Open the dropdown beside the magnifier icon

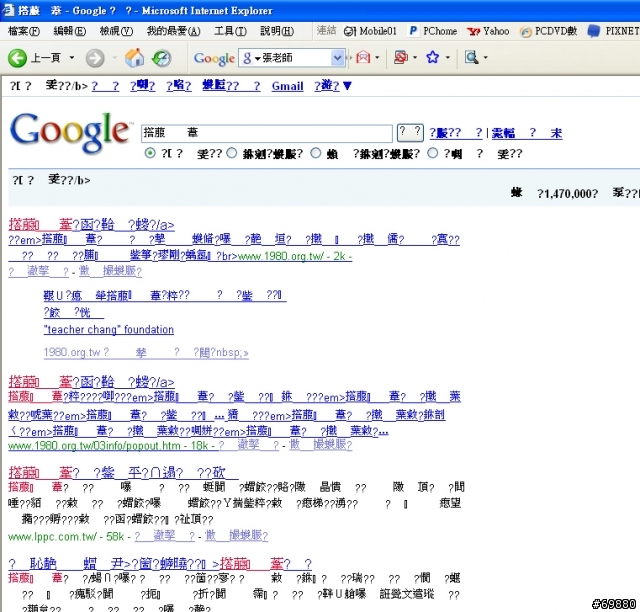(x=485, y=58)
